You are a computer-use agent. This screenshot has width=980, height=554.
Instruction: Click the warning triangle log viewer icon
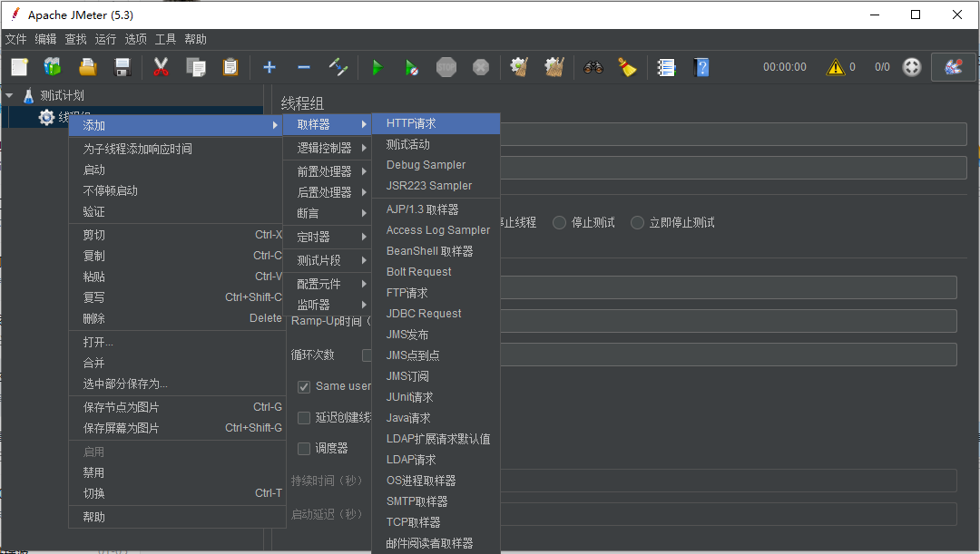[x=835, y=67]
